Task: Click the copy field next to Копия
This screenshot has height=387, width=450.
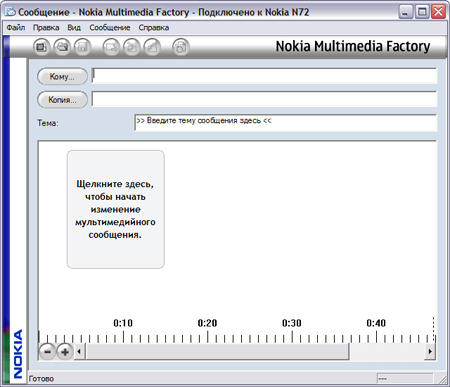Action: pos(264,99)
